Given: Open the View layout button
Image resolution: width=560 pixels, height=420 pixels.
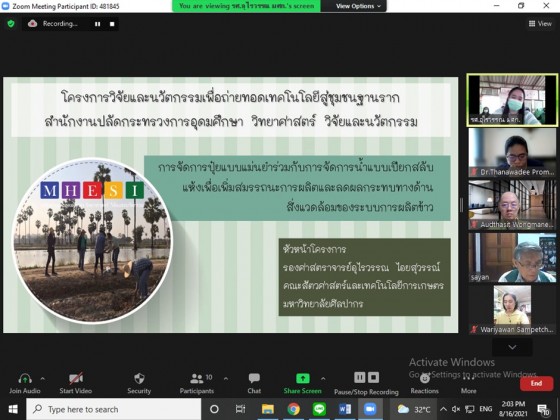Looking at the screenshot, I should click(540, 24).
